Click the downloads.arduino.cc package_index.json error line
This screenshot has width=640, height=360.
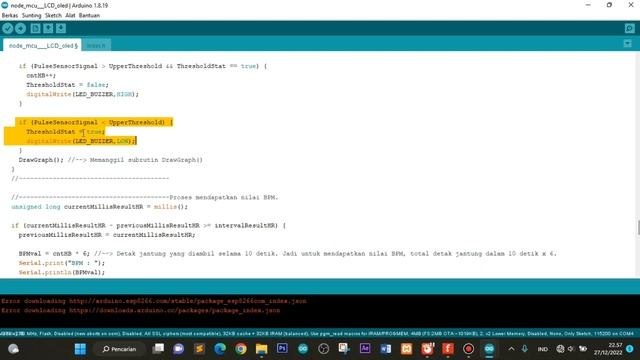pos(141,310)
